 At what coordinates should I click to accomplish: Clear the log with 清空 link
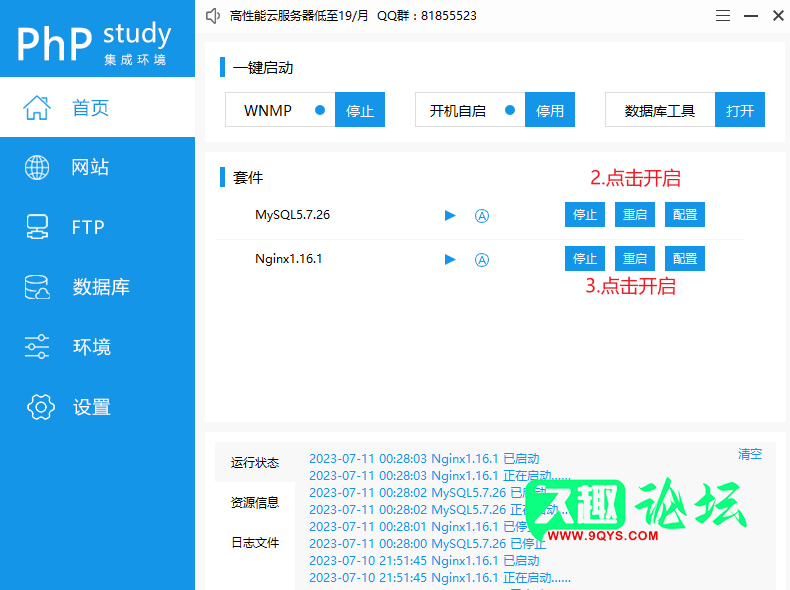coord(750,454)
